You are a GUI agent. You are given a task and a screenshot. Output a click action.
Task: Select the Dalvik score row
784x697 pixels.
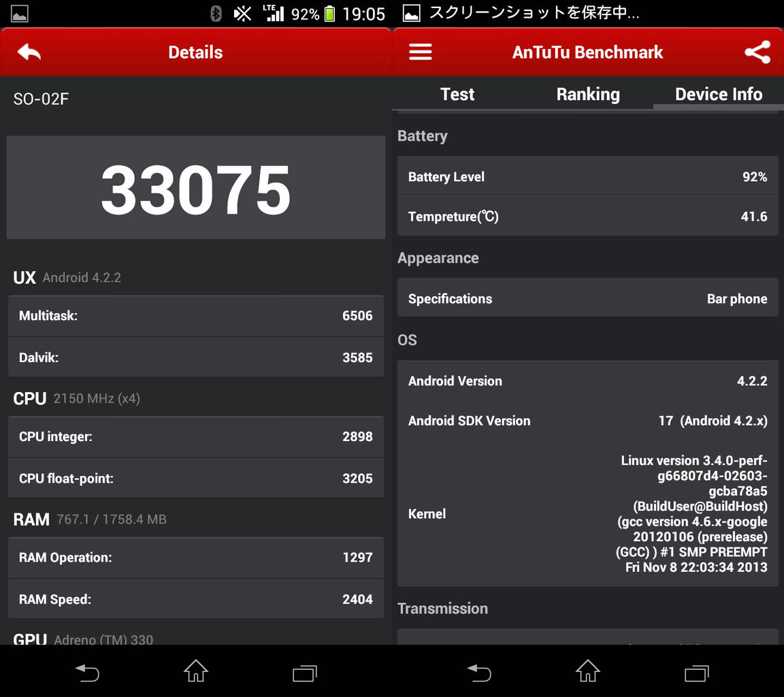point(195,357)
